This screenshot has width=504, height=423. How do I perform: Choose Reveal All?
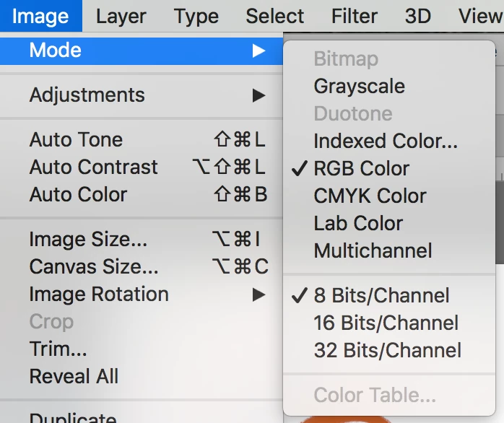pyautogui.click(x=74, y=377)
